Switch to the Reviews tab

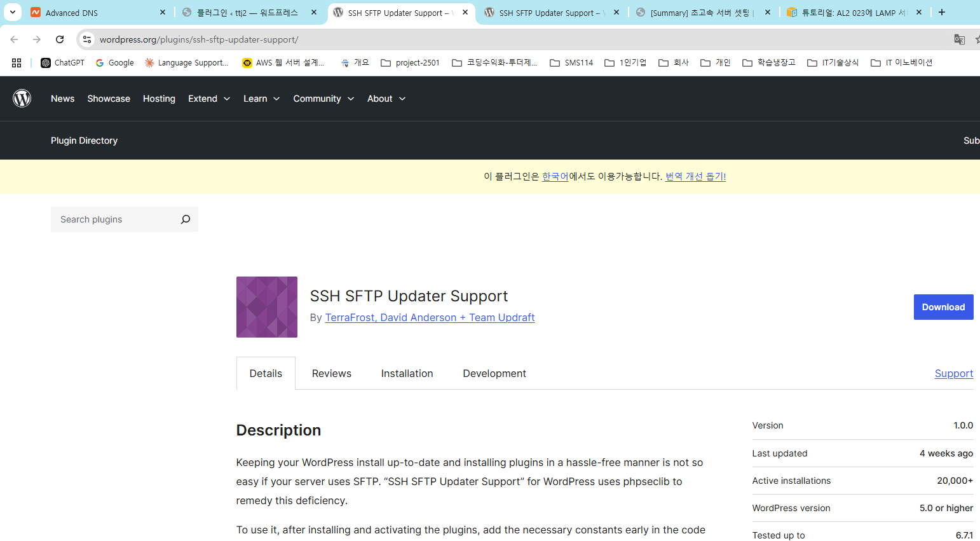(x=331, y=374)
